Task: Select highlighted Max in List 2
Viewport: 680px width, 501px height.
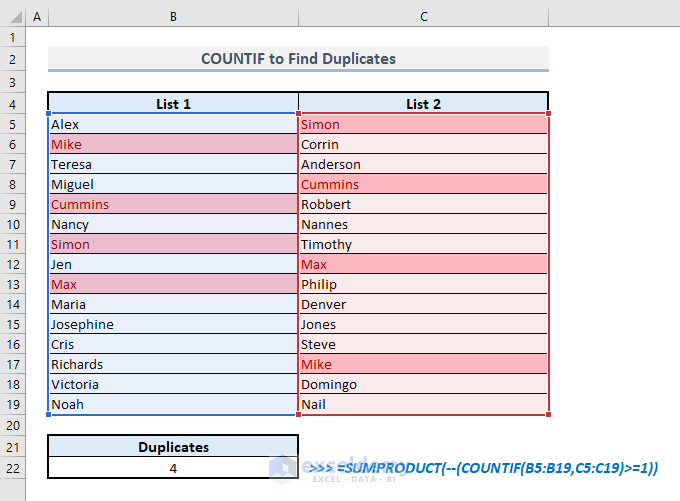Action: tap(423, 265)
